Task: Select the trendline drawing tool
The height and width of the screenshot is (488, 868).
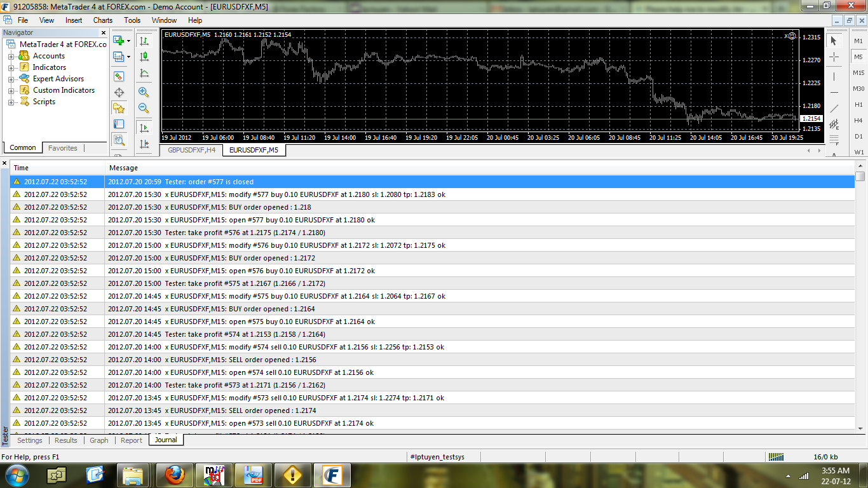Action: coord(834,108)
